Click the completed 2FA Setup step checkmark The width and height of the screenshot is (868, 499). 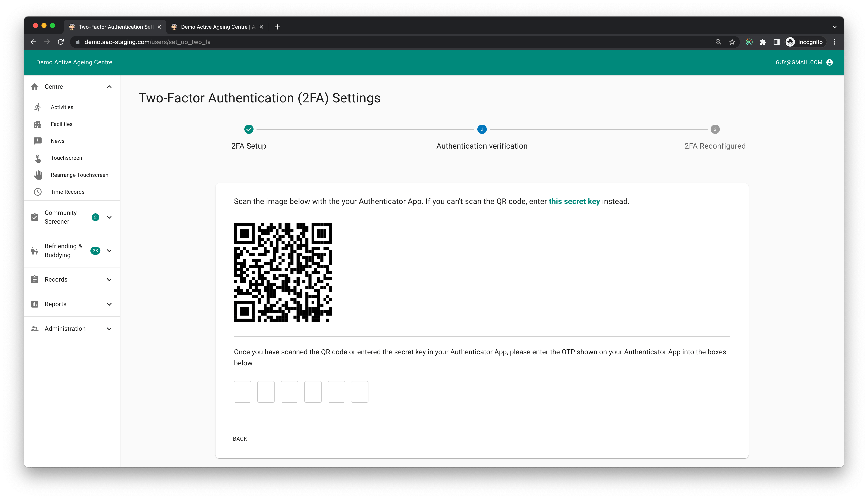coord(249,129)
